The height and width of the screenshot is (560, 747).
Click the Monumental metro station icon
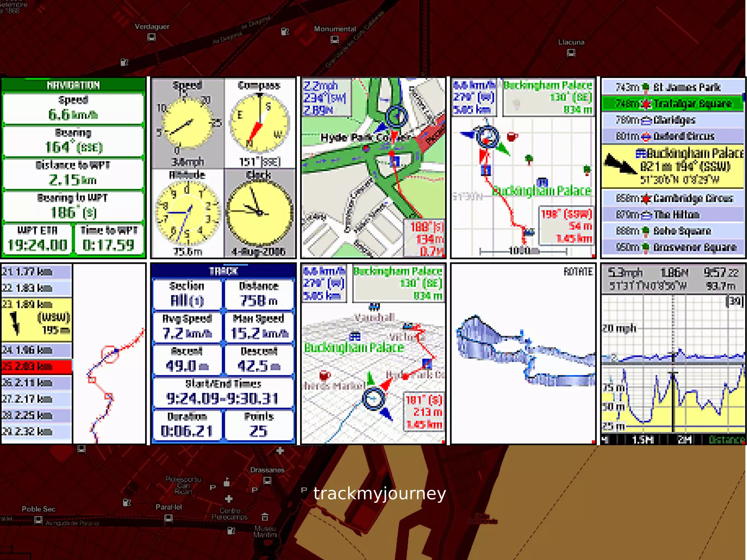point(334,39)
